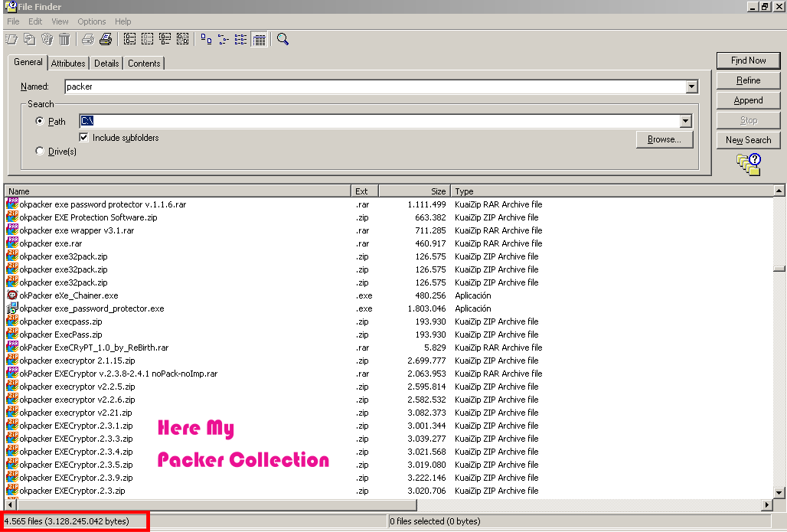787x532 pixels.
Task: Select okPacker eXe_Chainer.exe file icon
Action: pos(12,295)
